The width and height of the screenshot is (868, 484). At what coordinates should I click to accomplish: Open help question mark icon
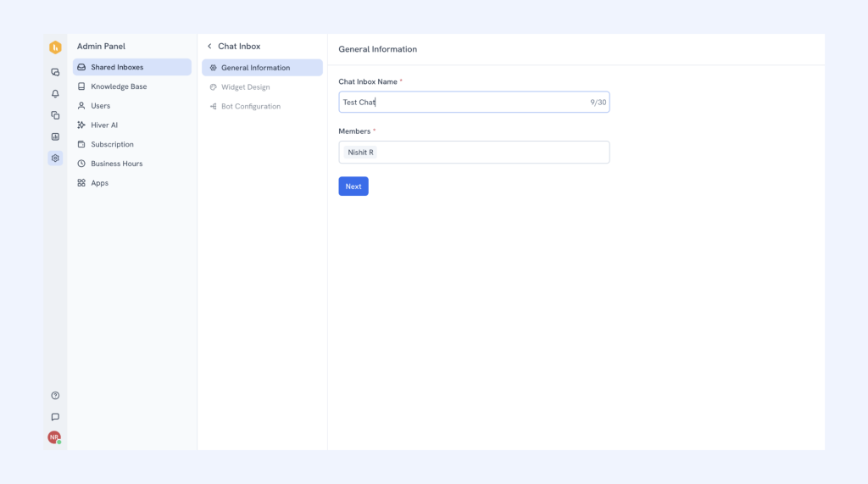click(x=55, y=395)
